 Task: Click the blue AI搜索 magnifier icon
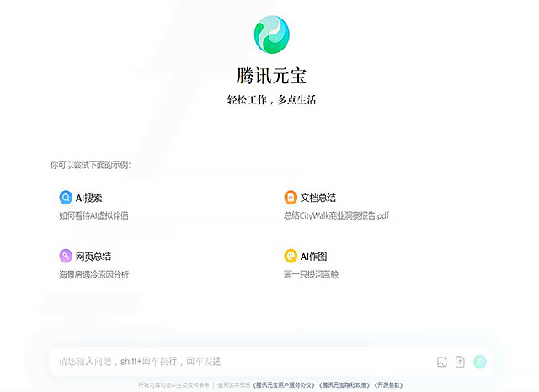click(66, 198)
